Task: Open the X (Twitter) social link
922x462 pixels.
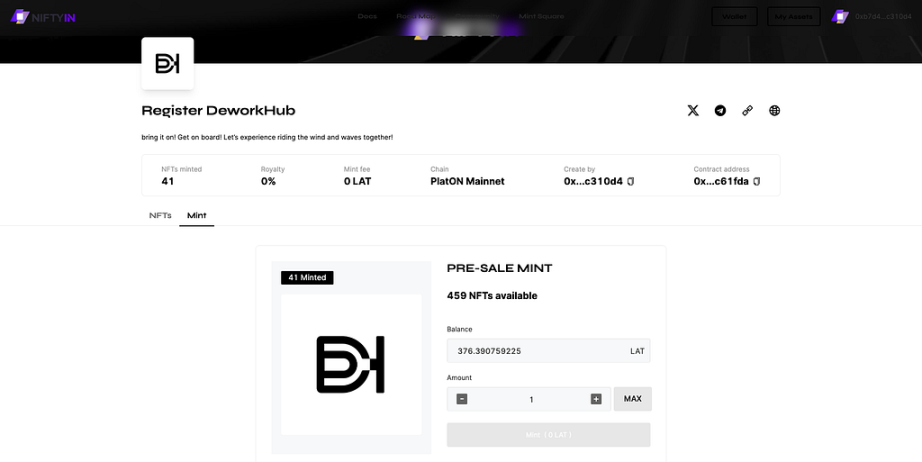Action: click(693, 111)
